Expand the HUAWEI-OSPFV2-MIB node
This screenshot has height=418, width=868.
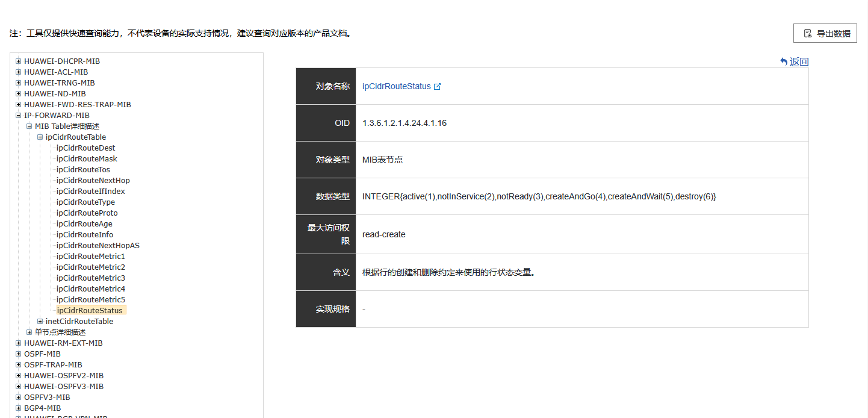[x=18, y=376]
